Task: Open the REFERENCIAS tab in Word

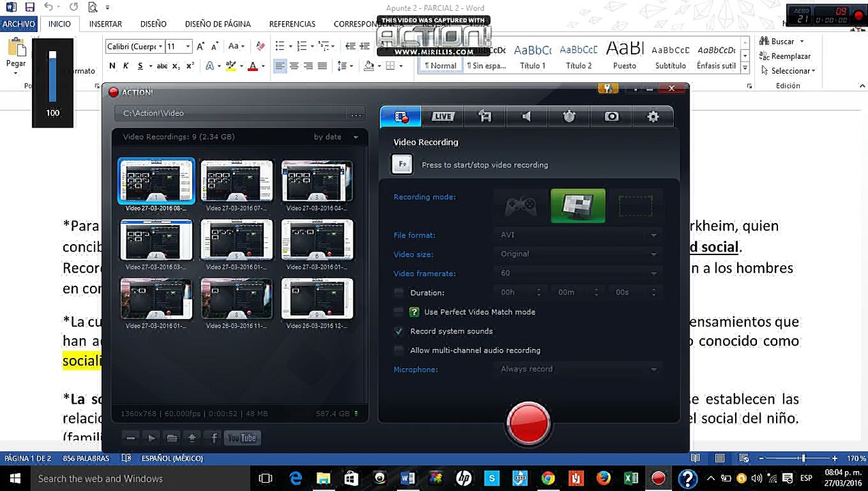Action: [x=292, y=24]
